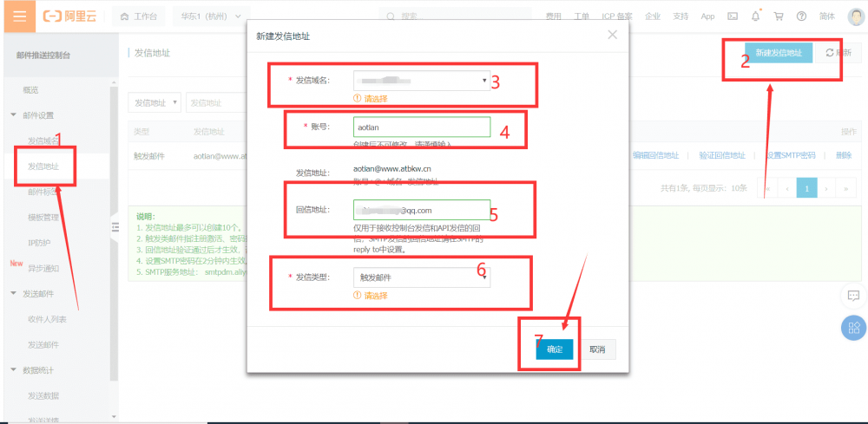
Task: Open 异步通知 in the sidebar
Action: point(43,268)
